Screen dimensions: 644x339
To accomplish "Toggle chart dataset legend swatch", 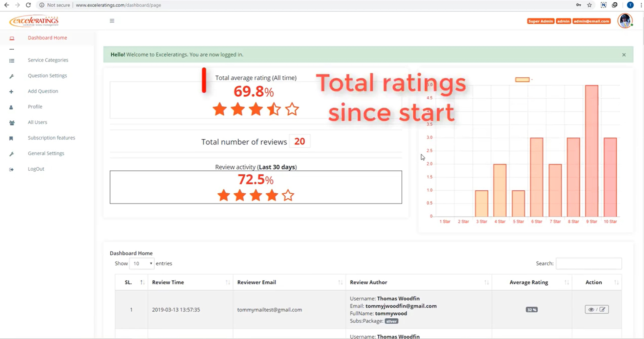I will pyautogui.click(x=522, y=79).
